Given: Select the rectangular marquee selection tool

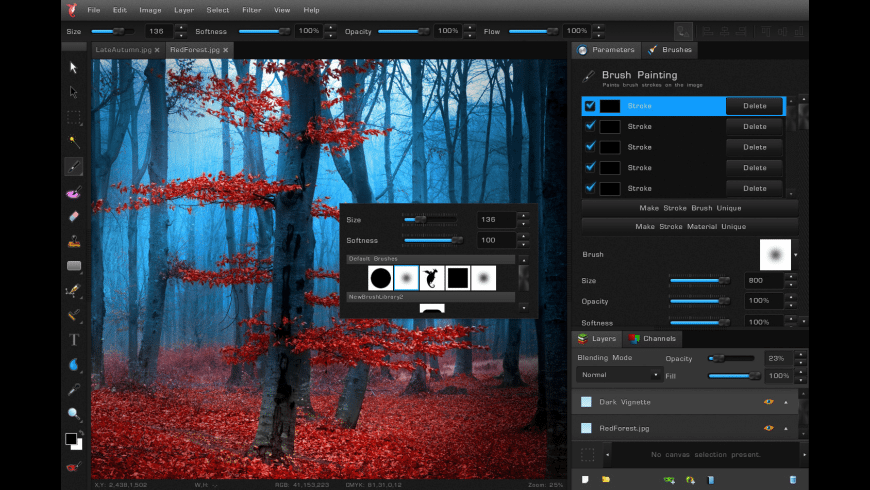Looking at the screenshot, I should tap(74, 117).
